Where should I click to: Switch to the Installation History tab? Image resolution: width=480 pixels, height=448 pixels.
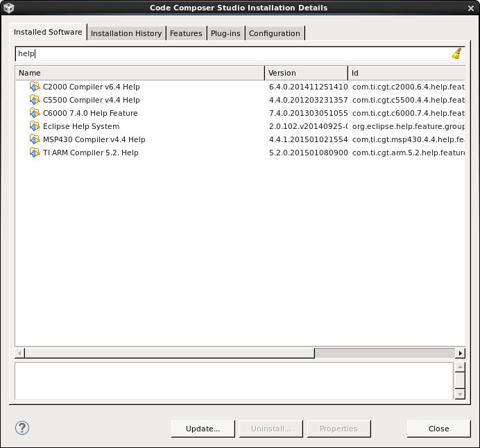coord(126,33)
